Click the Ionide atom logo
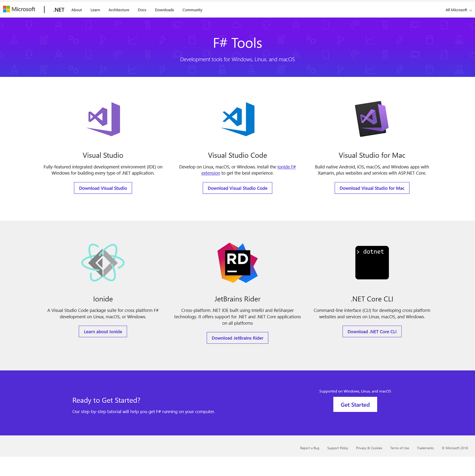The width and height of the screenshot is (475, 476). [103, 262]
